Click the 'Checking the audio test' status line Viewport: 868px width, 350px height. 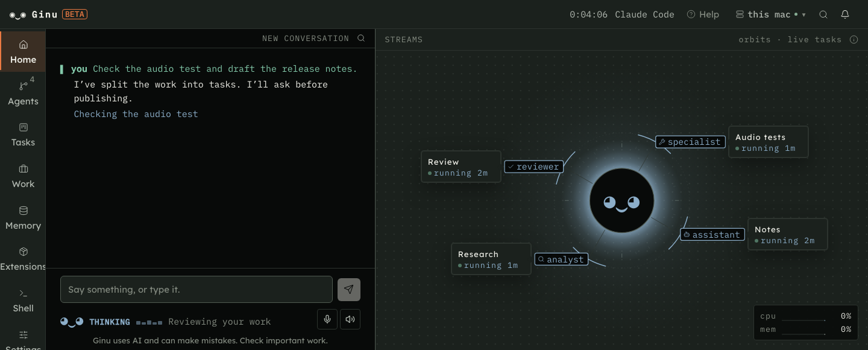click(x=136, y=114)
